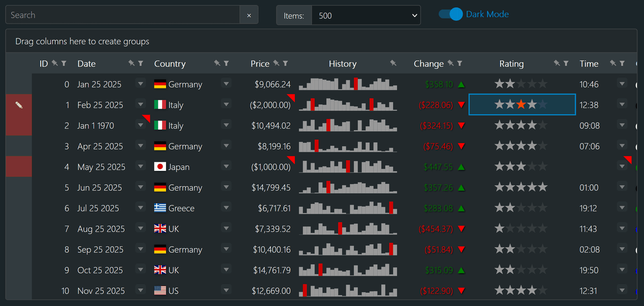Pin the Price column
Viewport: 644px width, 306px height.
tap(276, 63)
